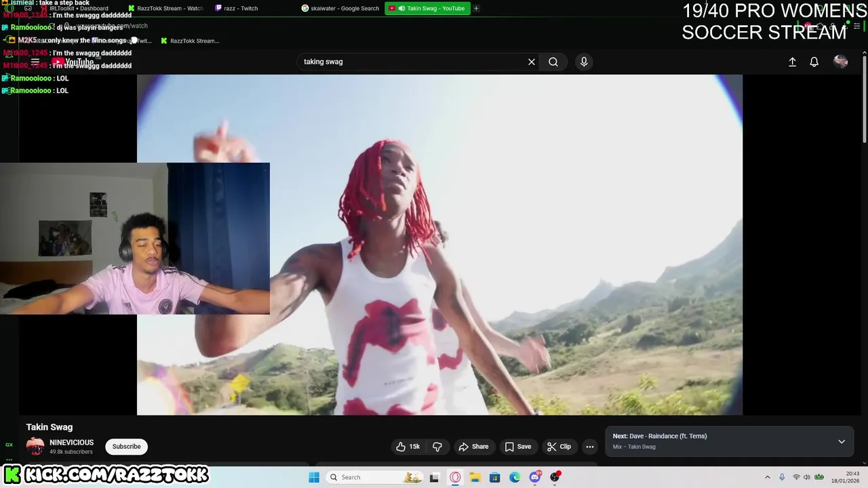The image size is (868, 488).
Task: Click the '49.8k subscribers' count
Action: point(71,452)
